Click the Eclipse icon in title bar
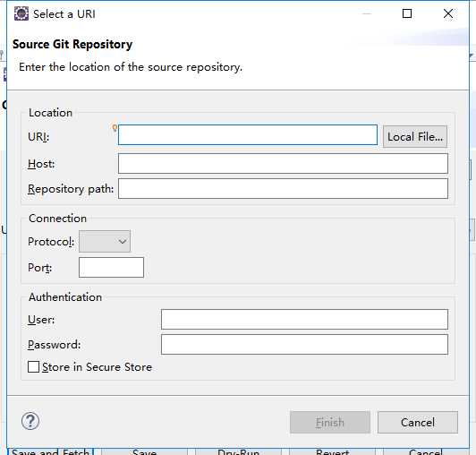This screenshot has height=455, width=476. pyautogui.click(x=21, y=14)
